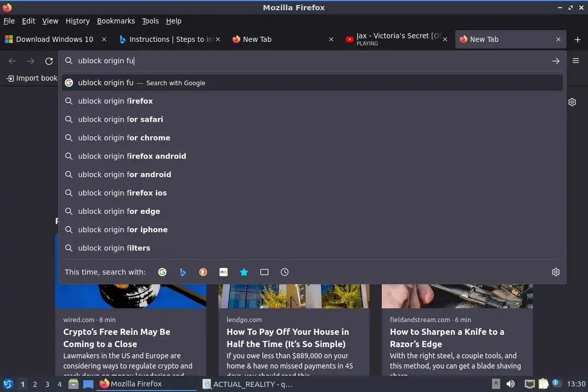Open the taskbar start menu icon
The image size is (588, 392).
coord(8,384)
